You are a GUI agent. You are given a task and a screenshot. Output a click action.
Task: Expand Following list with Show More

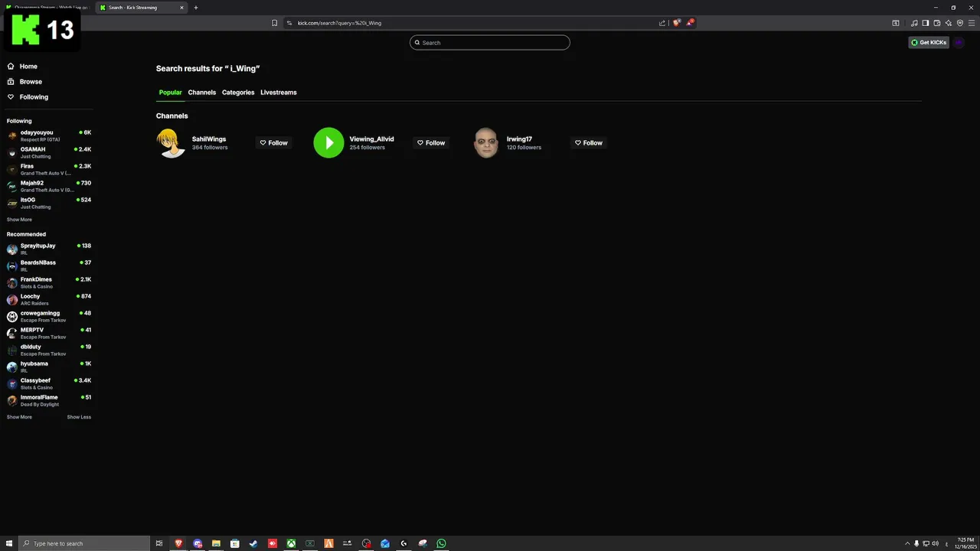pyautogui.click(x=19, y=220)
